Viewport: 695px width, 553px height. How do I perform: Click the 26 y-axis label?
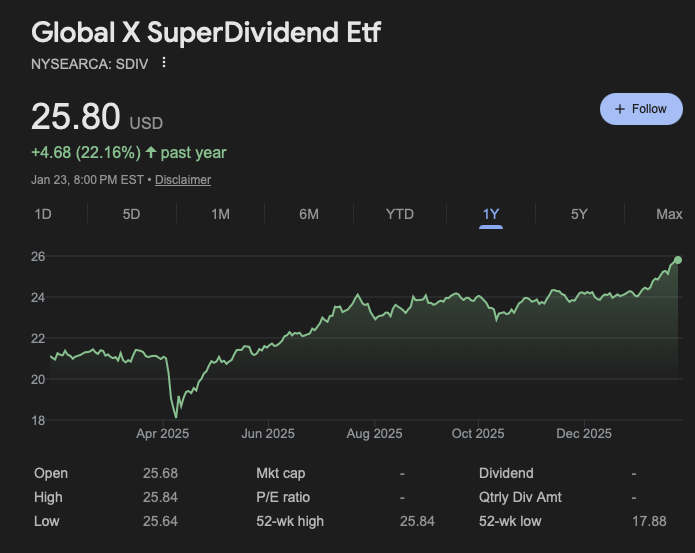[38, 256]
